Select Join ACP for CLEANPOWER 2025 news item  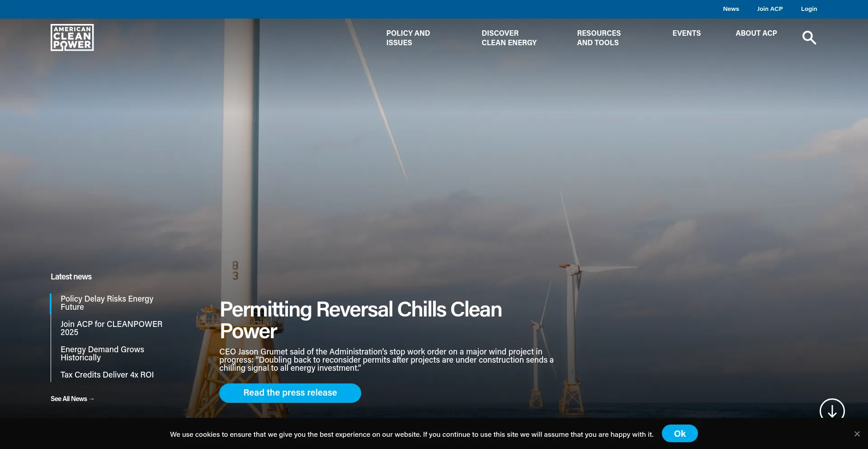(x=111, y=328)
